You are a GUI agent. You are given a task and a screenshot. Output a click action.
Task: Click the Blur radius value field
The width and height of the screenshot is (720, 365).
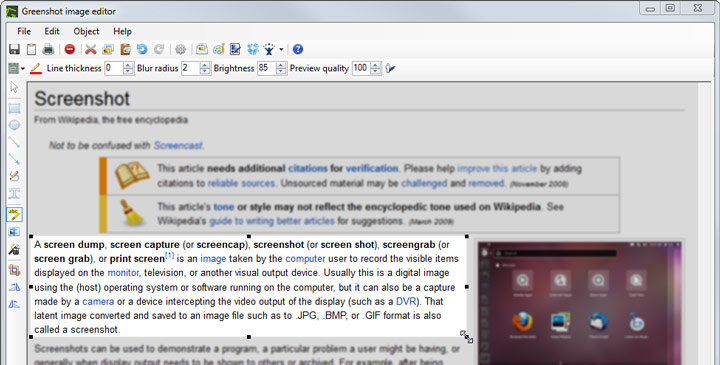click(190, 68)
